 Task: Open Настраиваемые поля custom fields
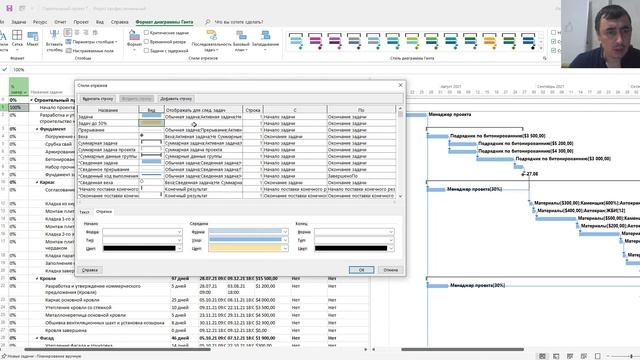[90, 51]
